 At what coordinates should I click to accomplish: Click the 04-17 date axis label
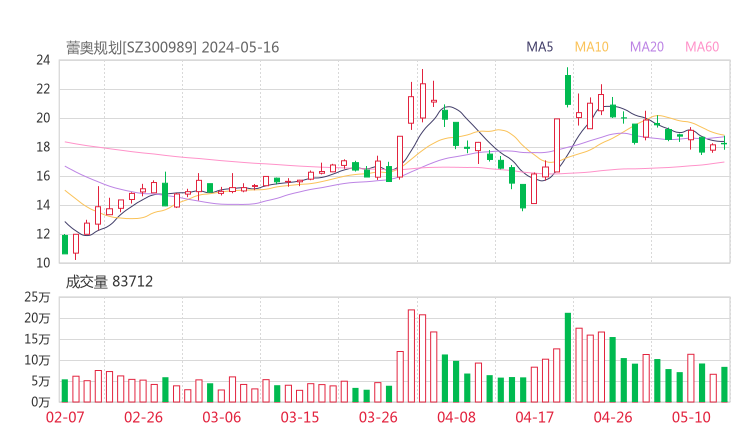click(x=535, y=417)
